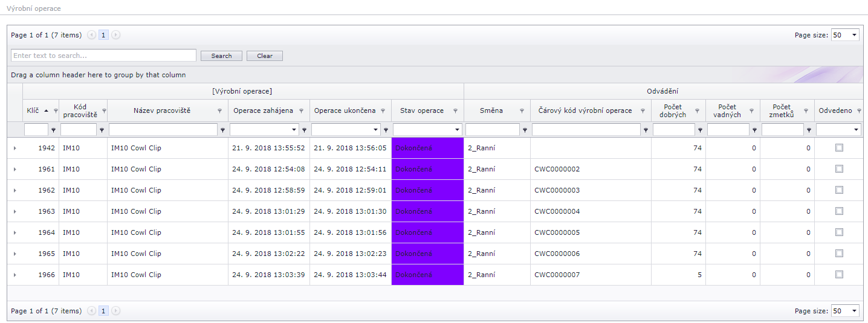
Task: Check Odvedeno checkbox for row 1942
Action: pos(839,148)
